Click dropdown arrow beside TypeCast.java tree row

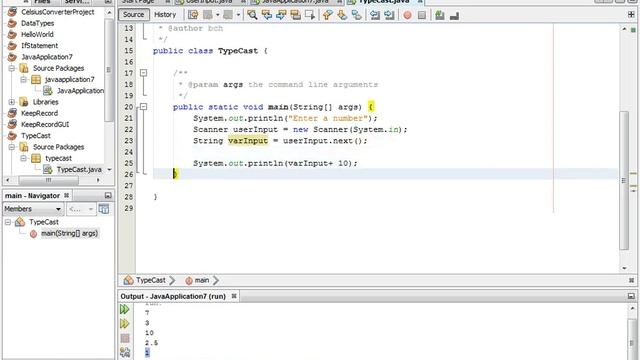coord(109,169)
